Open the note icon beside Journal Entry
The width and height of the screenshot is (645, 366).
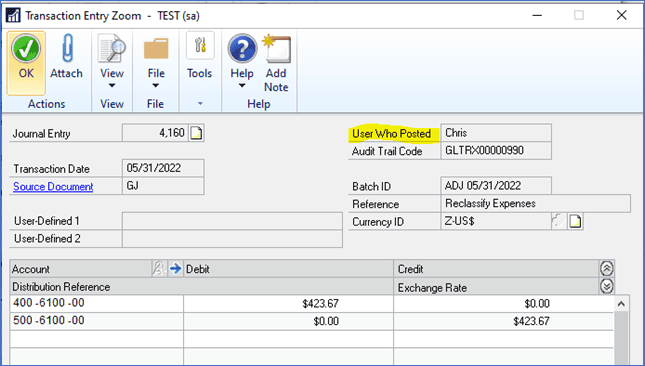point(197,133)
